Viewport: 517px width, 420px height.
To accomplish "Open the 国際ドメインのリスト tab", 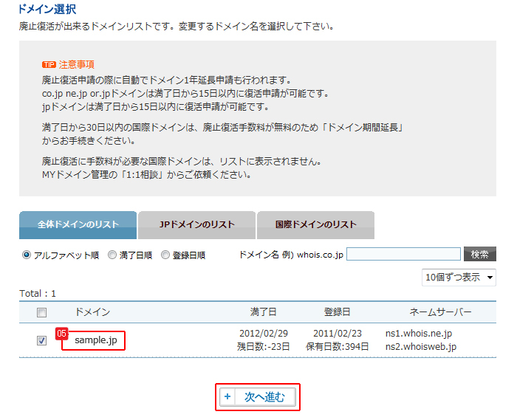I will (315, 225).
